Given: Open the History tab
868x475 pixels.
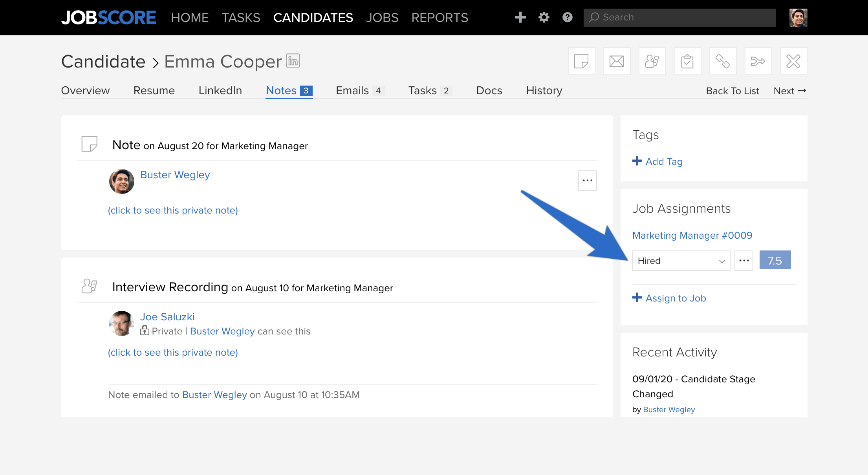Looking at the screenshot, I should (544, 91).
